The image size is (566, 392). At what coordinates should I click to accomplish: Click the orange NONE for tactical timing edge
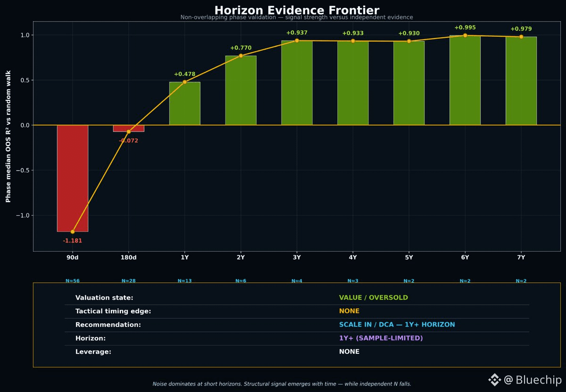349,311
